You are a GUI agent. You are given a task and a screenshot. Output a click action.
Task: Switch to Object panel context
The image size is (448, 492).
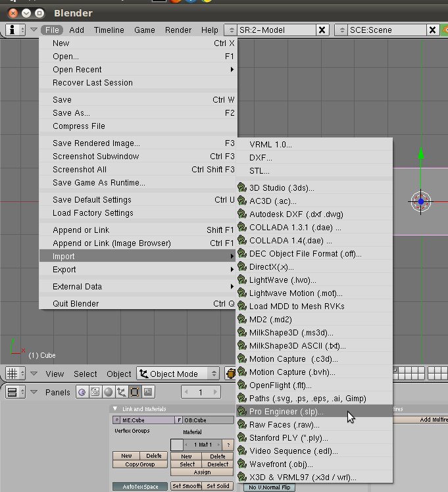point(122,392)
